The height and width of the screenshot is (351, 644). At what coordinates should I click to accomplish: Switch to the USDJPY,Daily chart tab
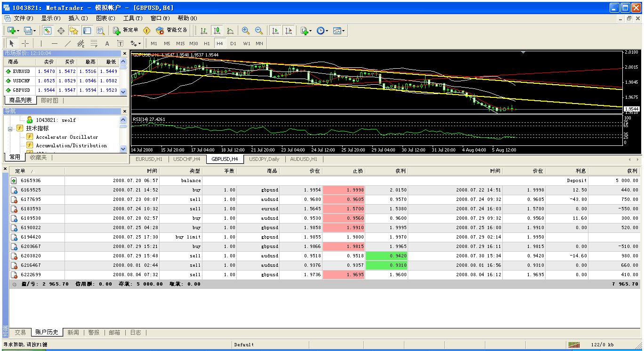[x=264, y=159]
